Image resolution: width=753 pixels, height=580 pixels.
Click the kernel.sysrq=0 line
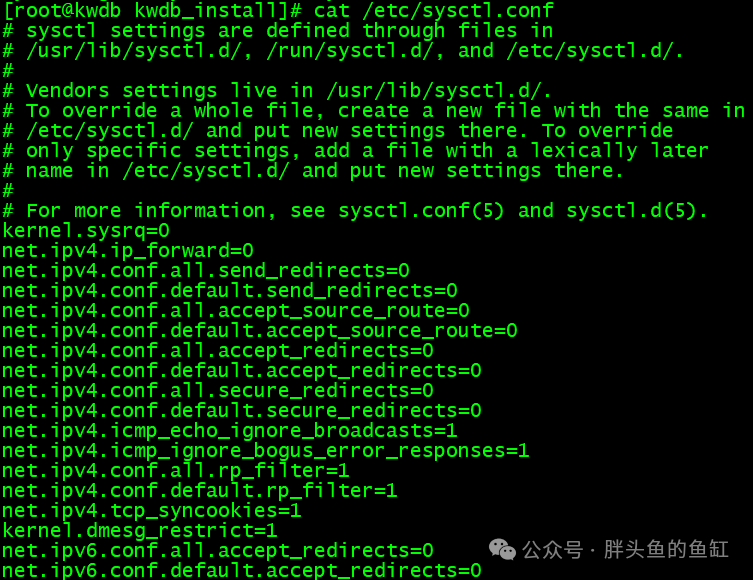pyautogui.click(x=86, y=230)
